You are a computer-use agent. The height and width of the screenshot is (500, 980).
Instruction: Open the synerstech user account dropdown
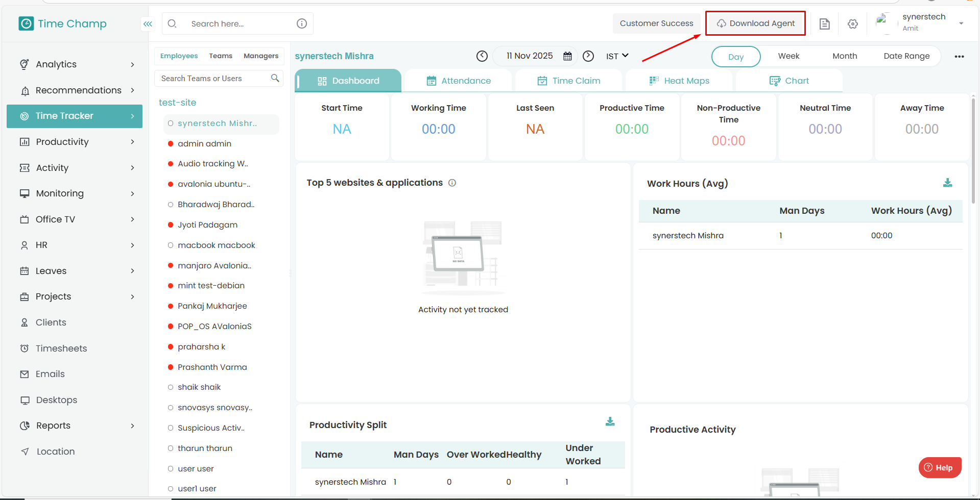(x=961, y=23)
